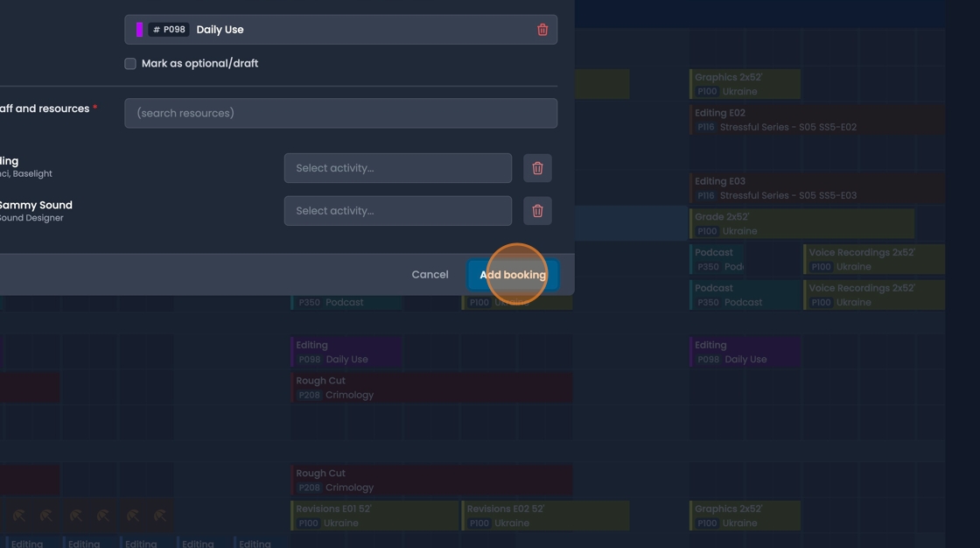Click the P100 badge on Revisions E01 52'
The width and height of the screenshot is (980, 548).
[309, 523]
